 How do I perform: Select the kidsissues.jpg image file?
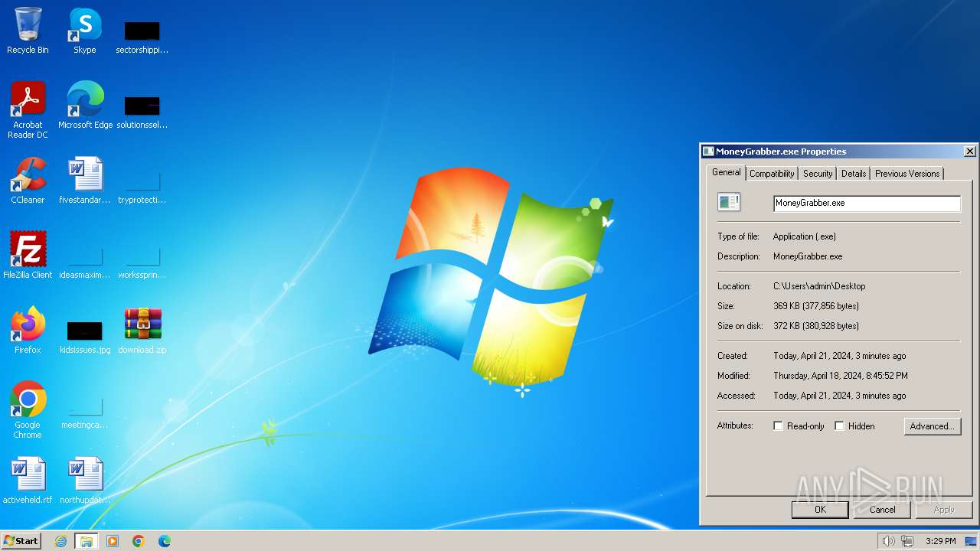pyautogui.click(x=85, y=337)
